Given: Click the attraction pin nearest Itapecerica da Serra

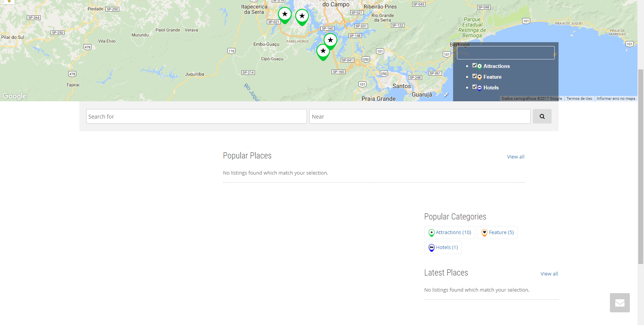Looking at the screenshot, I should click(284, 15).
